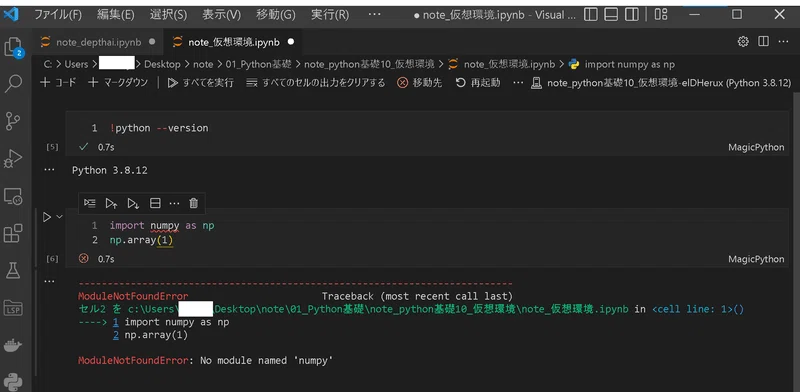Follow the line 1 link in traceback

(116, 322)
